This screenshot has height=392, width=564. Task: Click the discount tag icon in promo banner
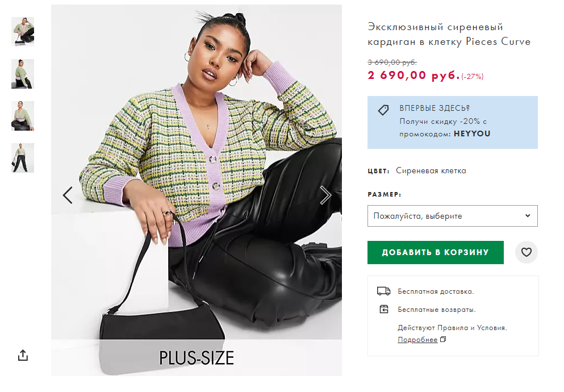point(383,110)
